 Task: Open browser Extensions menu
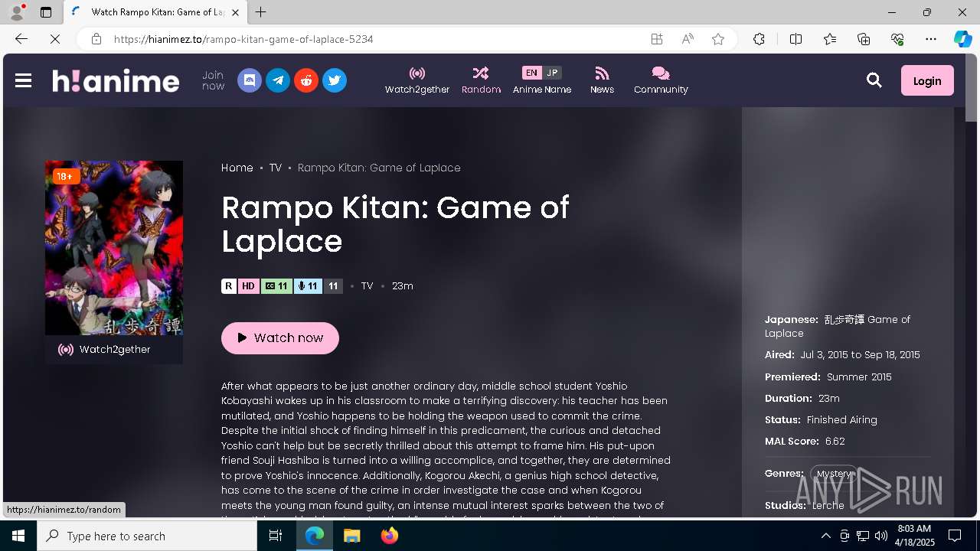(x=759, y=39)
